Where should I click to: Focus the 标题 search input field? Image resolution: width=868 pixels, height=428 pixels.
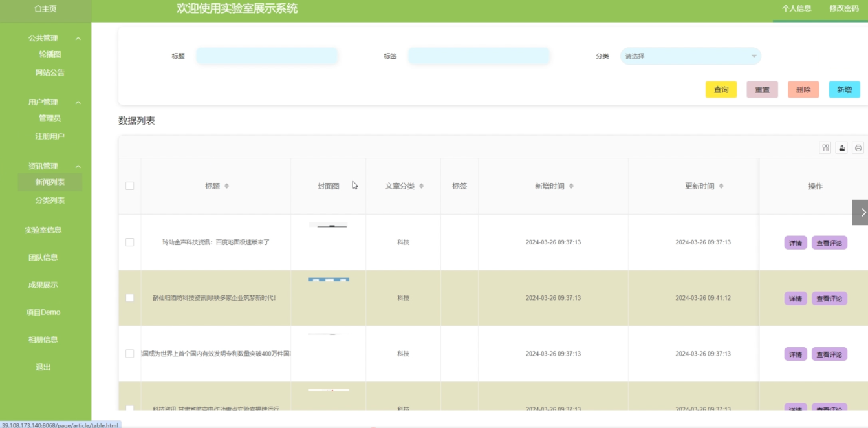[267, 56]
